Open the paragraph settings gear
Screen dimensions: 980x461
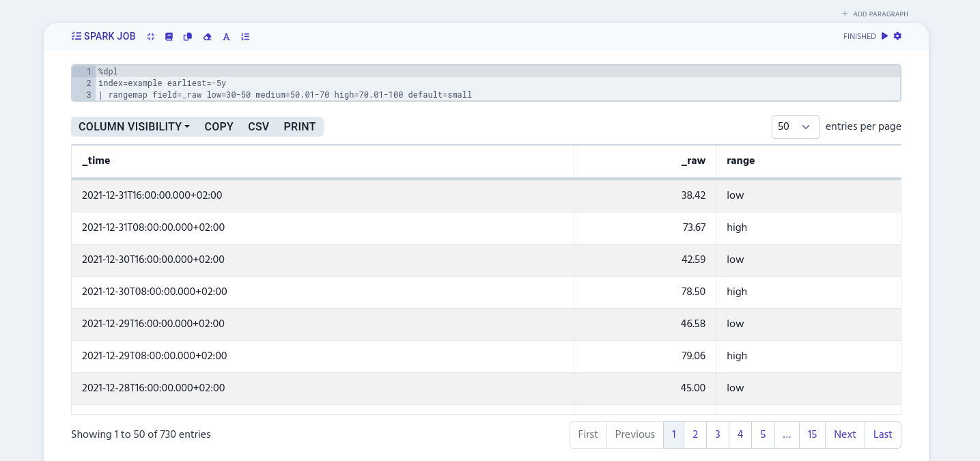tap(897, 36)
